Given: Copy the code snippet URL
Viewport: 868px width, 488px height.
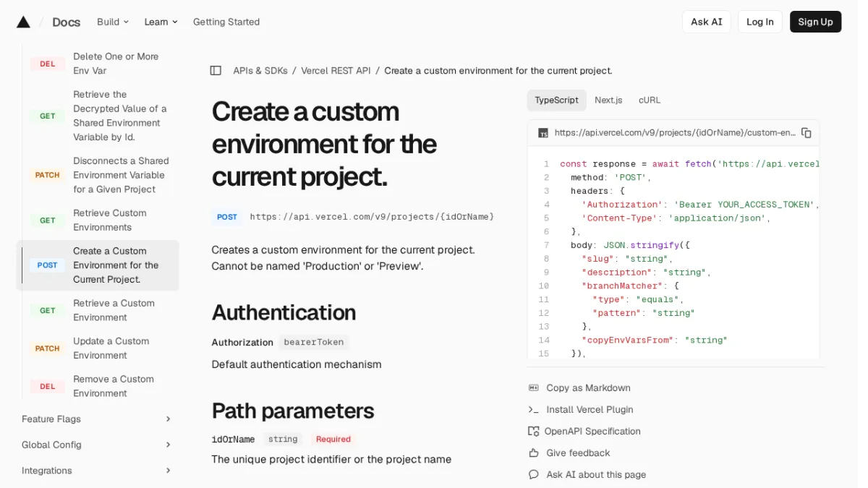Looking at the screenshot, I should [x=807, y=133].
